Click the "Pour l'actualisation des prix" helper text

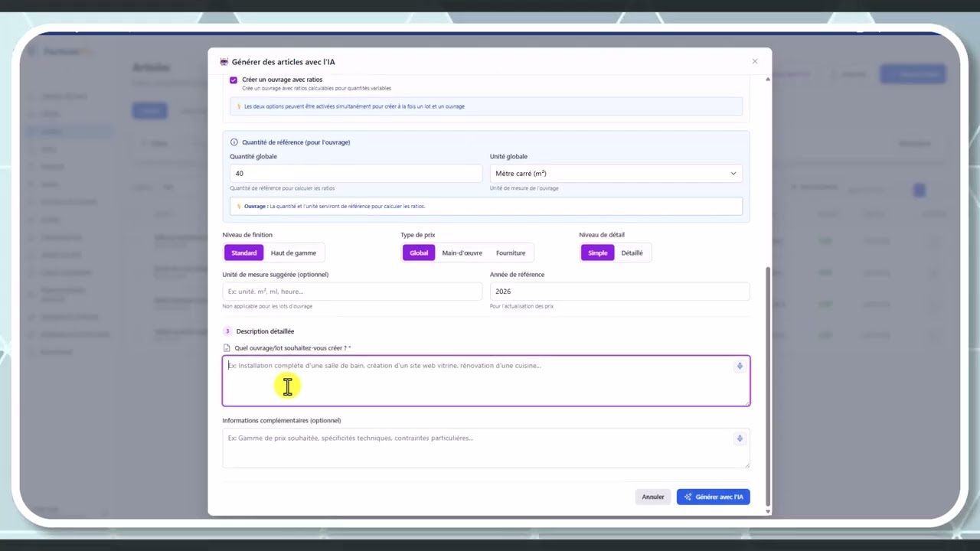point(521,306)
